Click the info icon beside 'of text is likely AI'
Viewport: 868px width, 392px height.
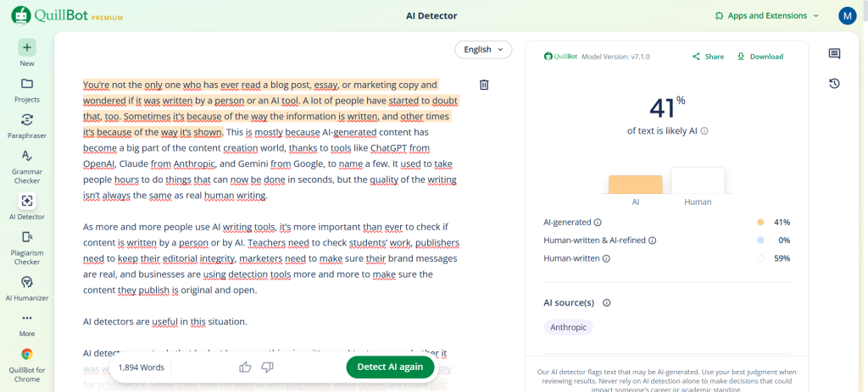click(x=704, y=131)
